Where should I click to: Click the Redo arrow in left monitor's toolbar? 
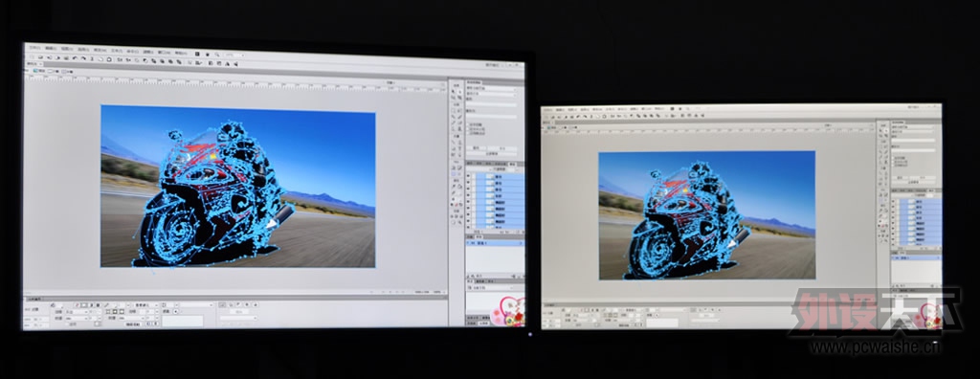[84, 58]
